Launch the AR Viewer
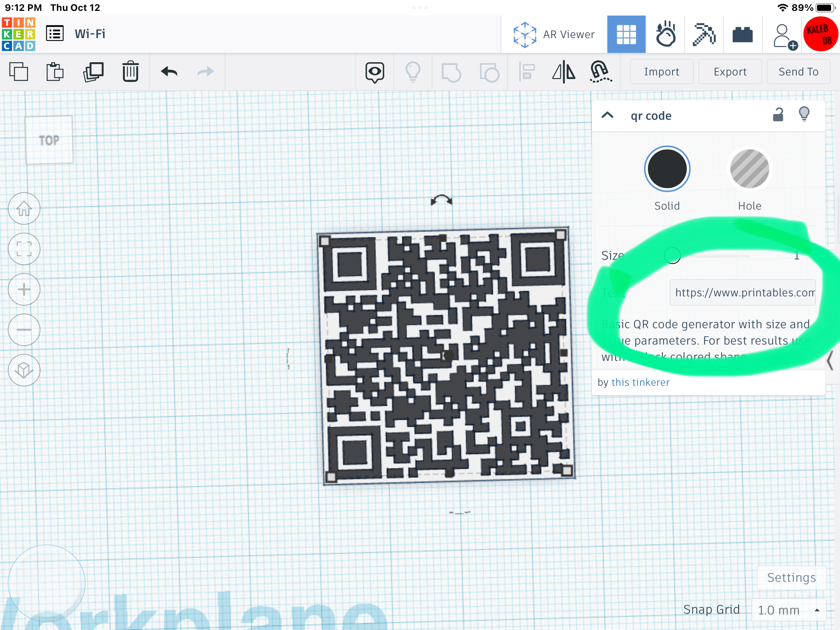This screenshot has width=840, height=630. 554,35
